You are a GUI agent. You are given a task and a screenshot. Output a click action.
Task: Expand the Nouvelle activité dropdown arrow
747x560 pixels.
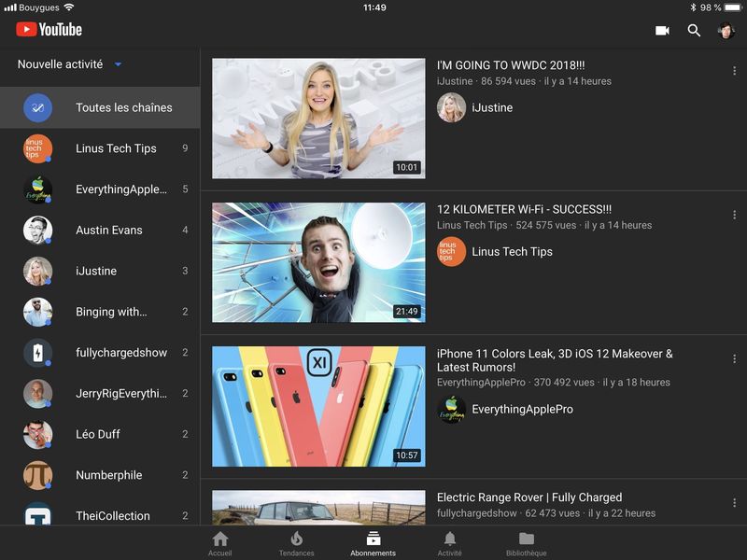[x=118, y=64]
